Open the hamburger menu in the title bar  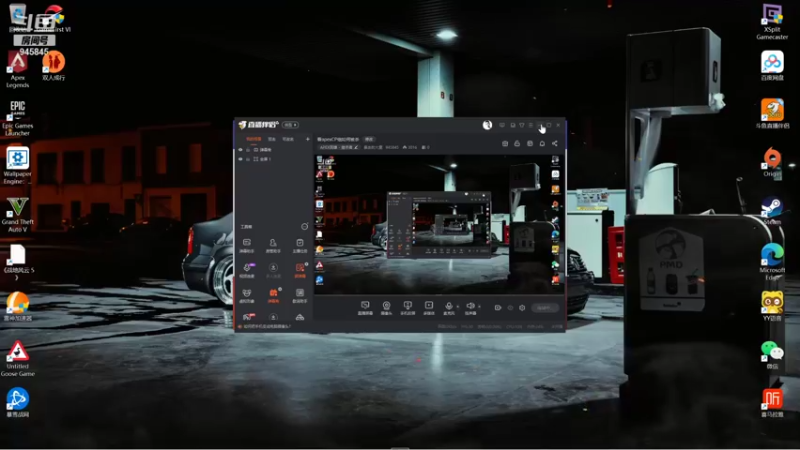531,125
